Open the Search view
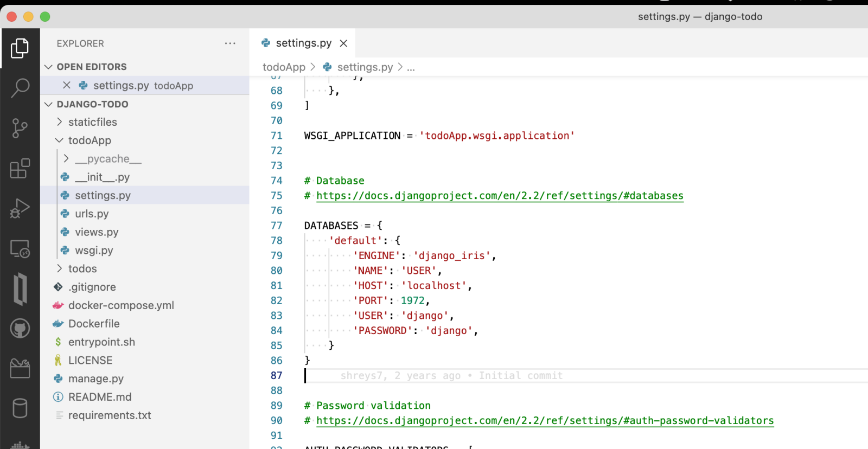This screenshot has height=449, width=868. 20,88
